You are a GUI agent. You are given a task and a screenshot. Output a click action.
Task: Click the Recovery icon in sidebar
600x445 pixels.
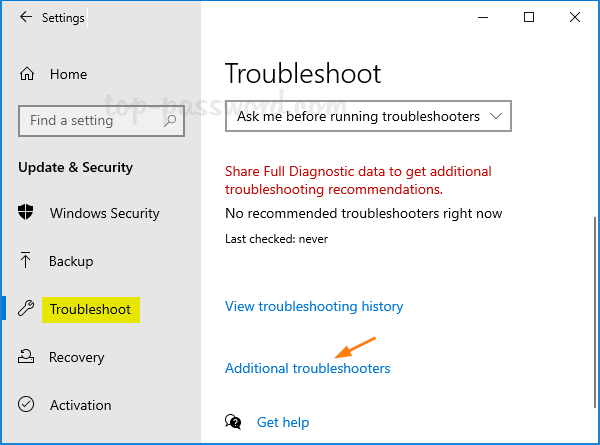(x=27, y=357)
